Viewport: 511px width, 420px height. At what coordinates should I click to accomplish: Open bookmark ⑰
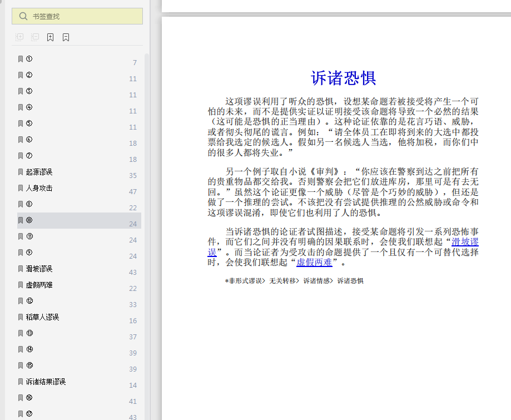tap(79, 414)
